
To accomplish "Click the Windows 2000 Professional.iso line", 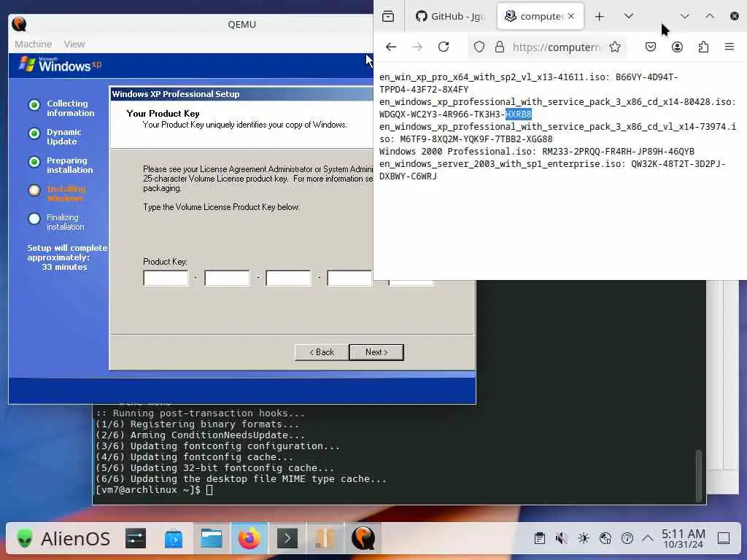I will pyautogui.click(x=536, y=152).
